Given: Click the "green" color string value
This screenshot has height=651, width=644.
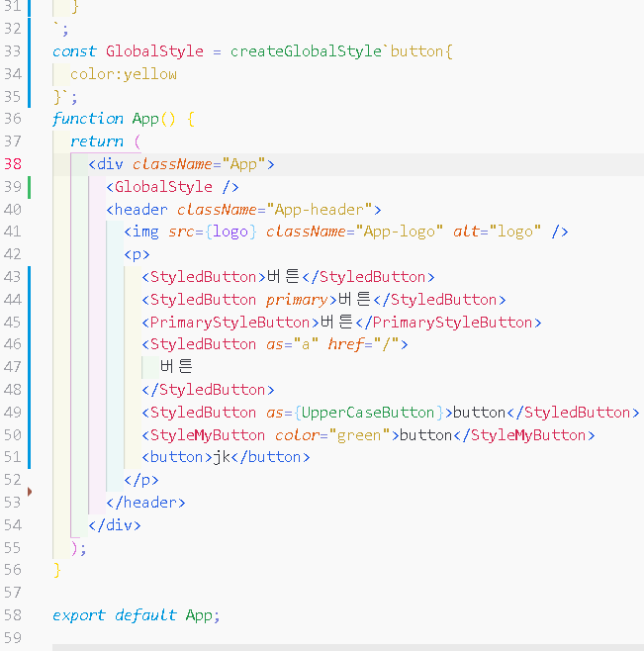Looking at the screenshot, I should click(x=359, y=435).
